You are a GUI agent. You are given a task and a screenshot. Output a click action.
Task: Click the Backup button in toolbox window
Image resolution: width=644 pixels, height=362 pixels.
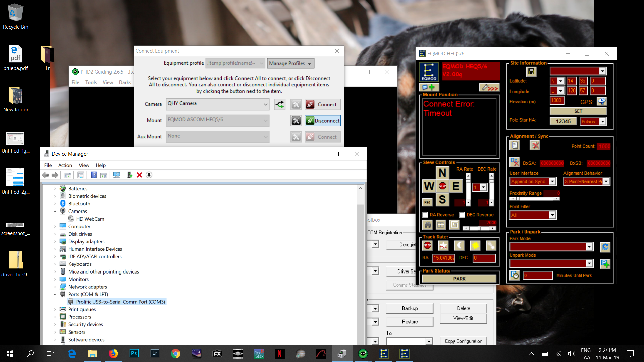tap(410, 308)
